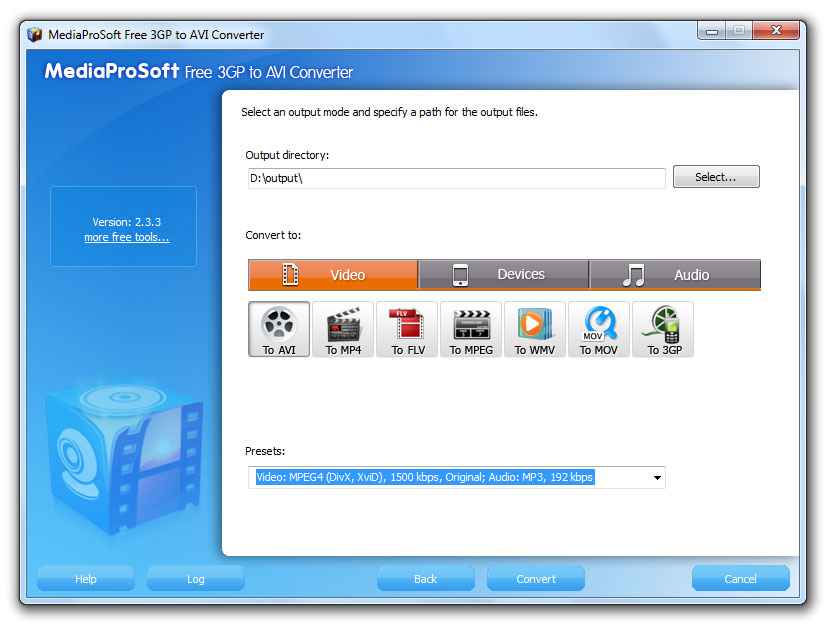Click the Version: 2.3.3 text
The width and height of the screenshot is (829, 624).
pos(127,222)
